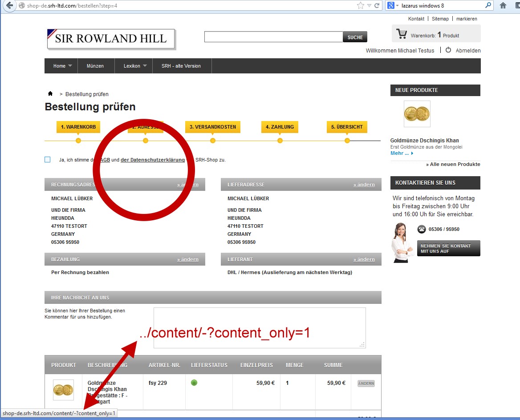The image size is (520, 420).
Task: Click the shopping cart icon
Action: pyautogui.click(x=402, y=34)
